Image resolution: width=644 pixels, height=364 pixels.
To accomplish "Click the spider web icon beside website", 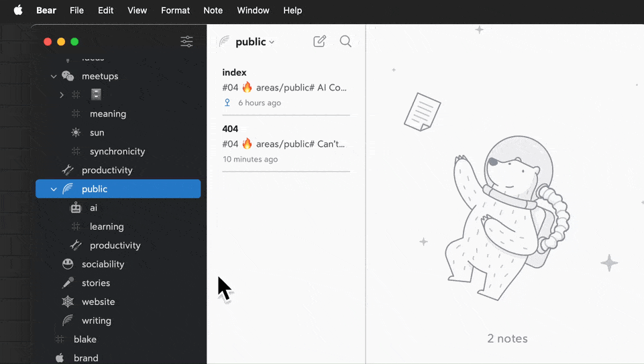I will [68, 302].
